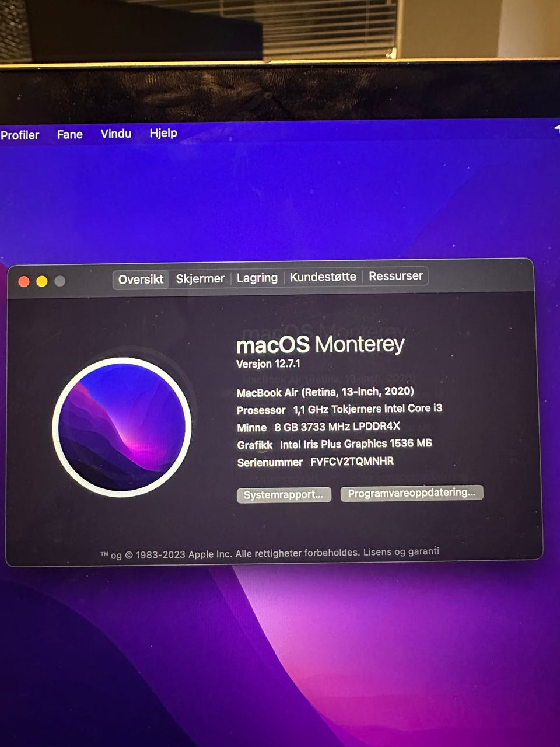Click the Grafikk label
Viewport: 560px width, 747px height.
tap(255, 445)
